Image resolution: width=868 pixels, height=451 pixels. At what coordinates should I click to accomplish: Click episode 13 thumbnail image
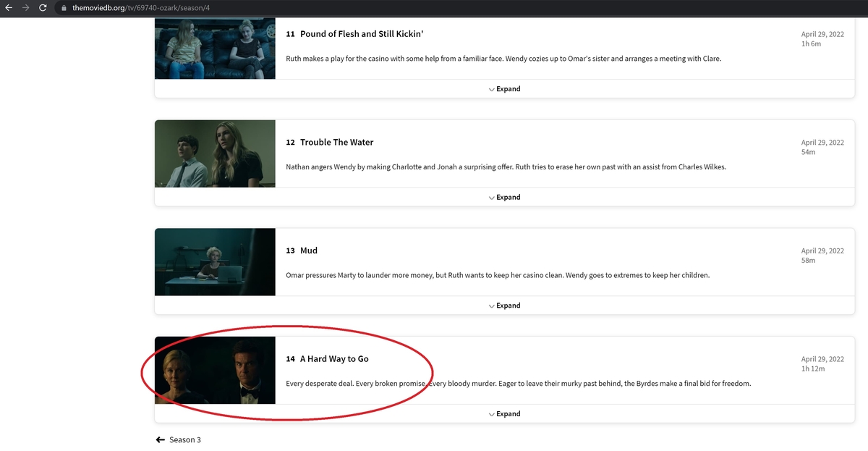pyautogui.click(x=215, y=262)
